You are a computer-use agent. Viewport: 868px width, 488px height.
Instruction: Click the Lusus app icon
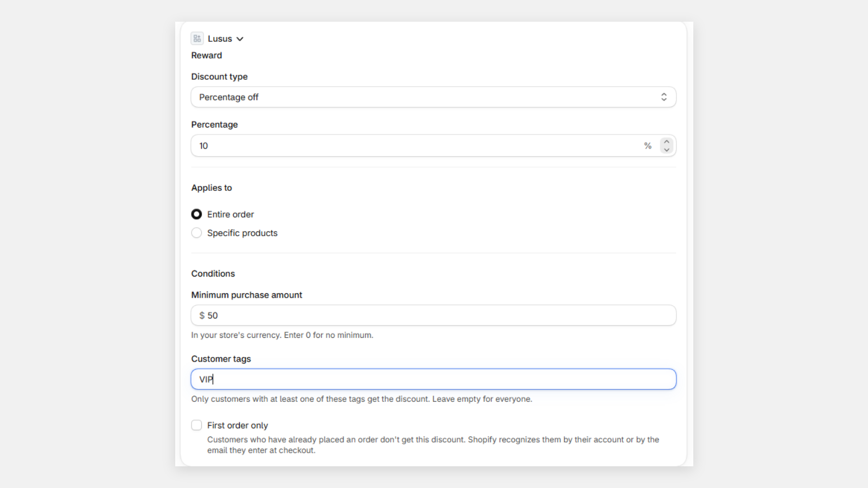pos(197,38)
